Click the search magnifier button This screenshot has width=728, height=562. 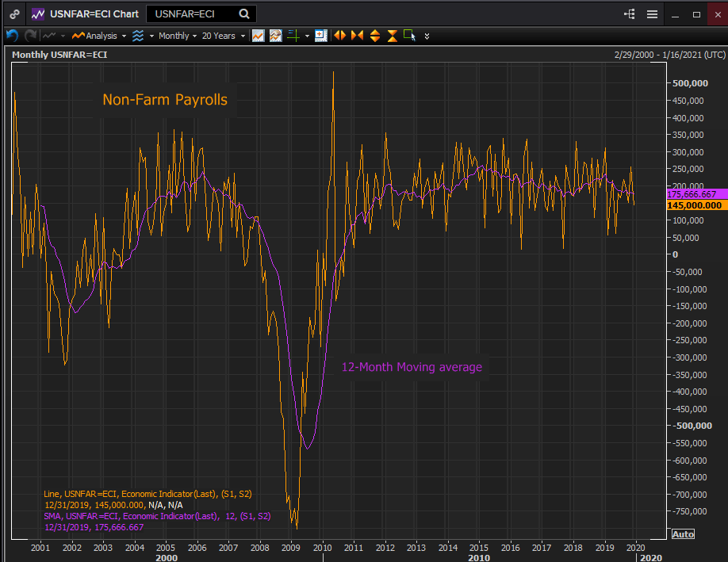tap(244, 14)
